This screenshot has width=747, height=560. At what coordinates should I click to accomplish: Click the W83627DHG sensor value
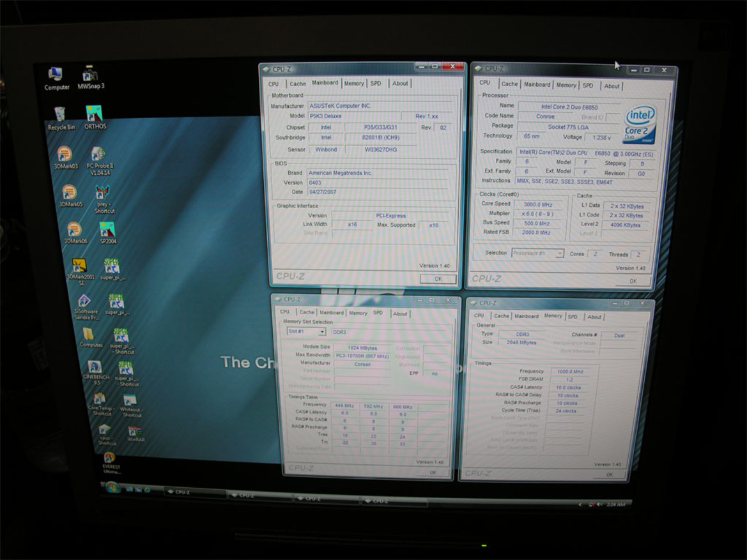point(381,149)
